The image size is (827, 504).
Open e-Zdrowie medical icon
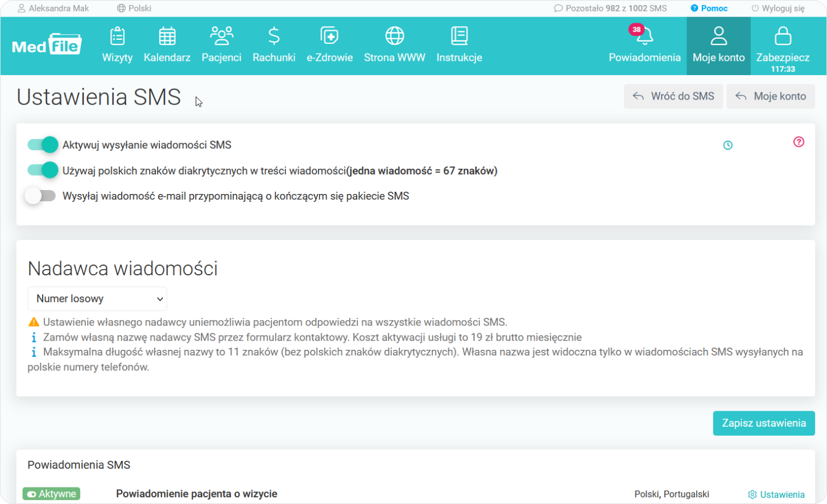(329, 36)
